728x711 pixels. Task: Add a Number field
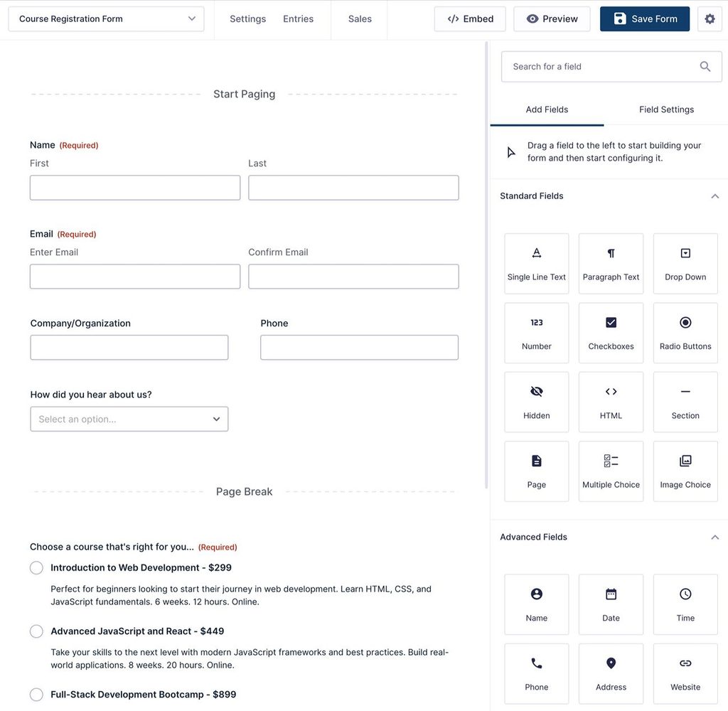(x=536, y=333)
